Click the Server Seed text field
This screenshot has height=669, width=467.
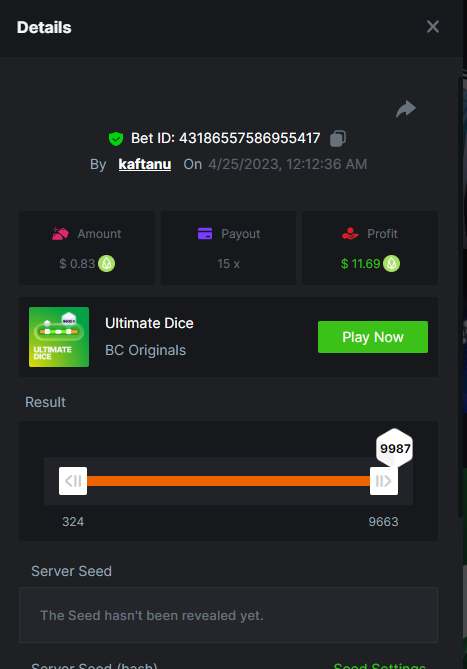pyautogui.click(x=228, y=615)
